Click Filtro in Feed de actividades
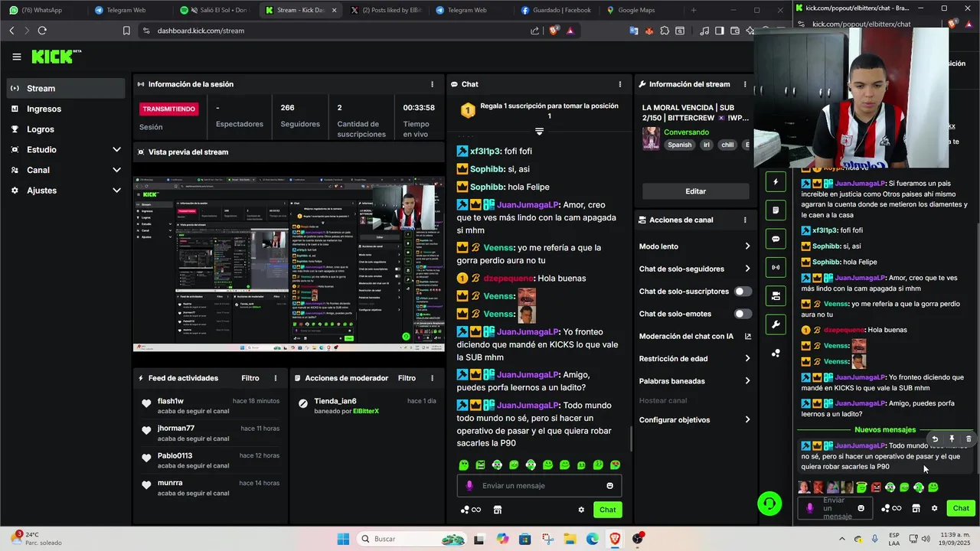This screenshot has width=980, height=551. point(250,378)
